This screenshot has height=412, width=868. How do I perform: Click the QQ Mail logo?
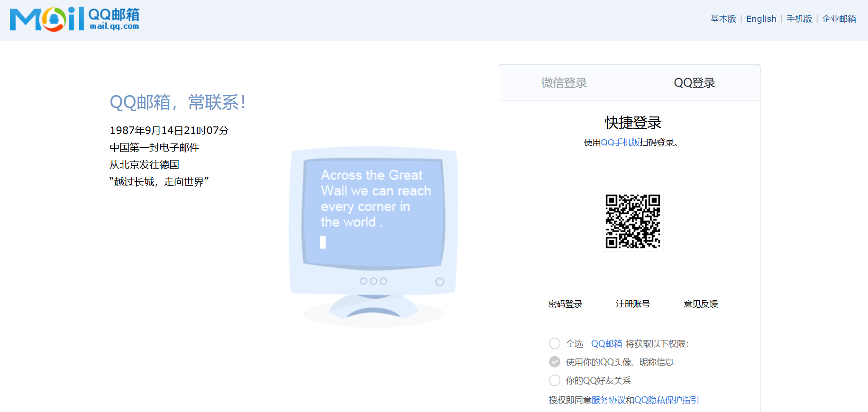[x=74, y=19]
